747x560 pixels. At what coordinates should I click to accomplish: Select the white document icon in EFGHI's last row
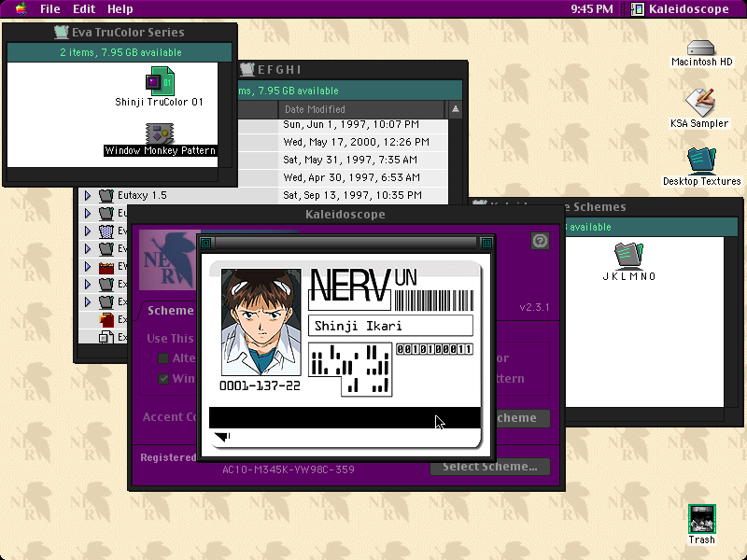(106, 338)
